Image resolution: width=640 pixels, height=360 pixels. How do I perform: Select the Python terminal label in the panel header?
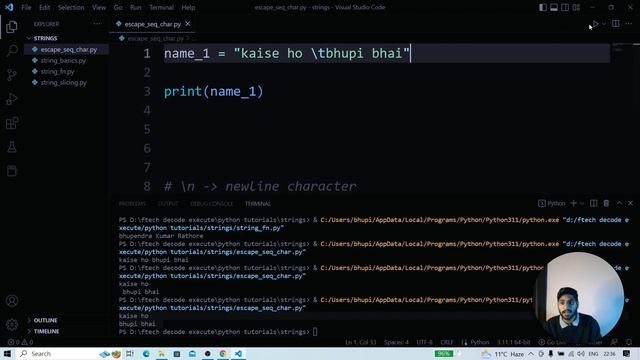pyautogui.click(x=552, y=203)
